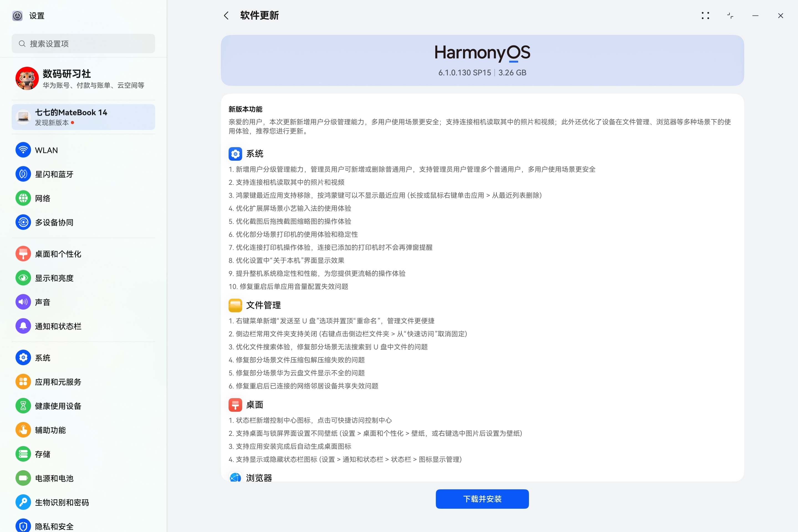Click the 通知和状态栏 bell icon

tap(23, 326)
